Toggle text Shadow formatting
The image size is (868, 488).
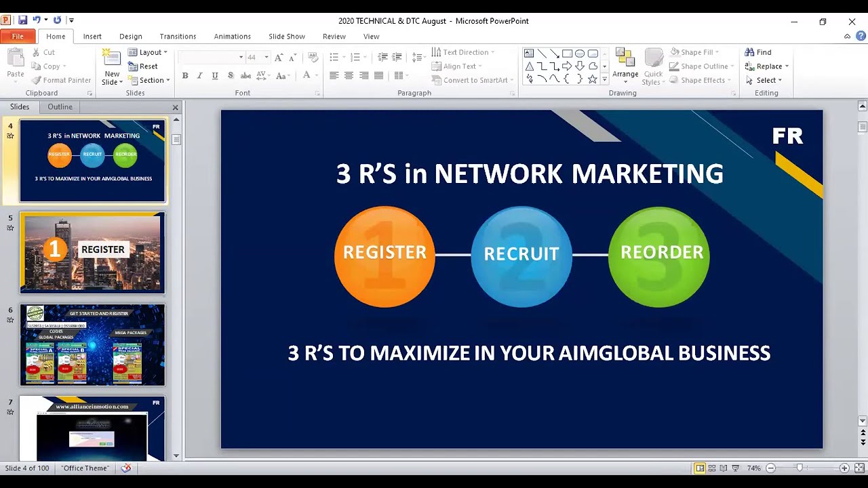tap(231, 76)
